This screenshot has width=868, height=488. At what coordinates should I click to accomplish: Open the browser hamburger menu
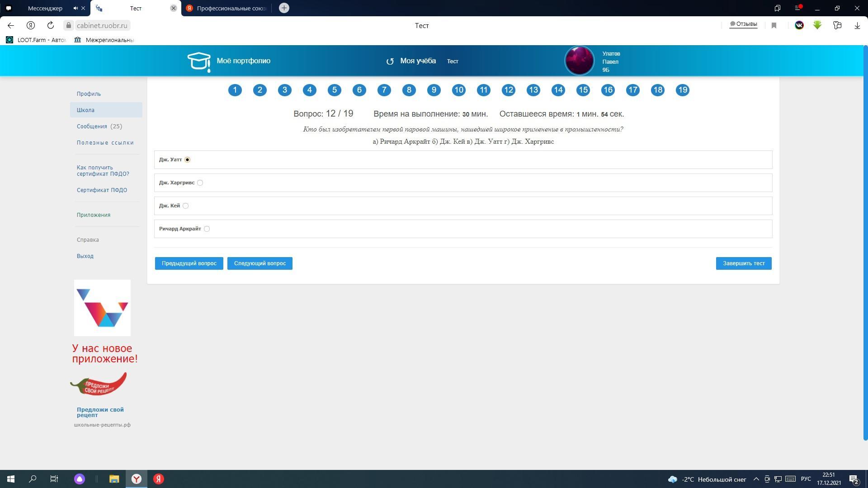pyautogui.click(x=797, y=8)
